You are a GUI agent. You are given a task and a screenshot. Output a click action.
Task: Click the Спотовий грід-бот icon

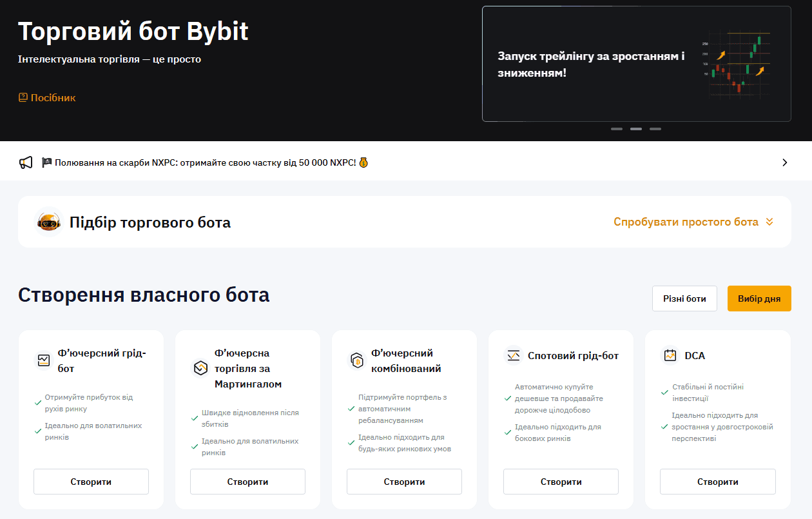(x=513, y=355)
